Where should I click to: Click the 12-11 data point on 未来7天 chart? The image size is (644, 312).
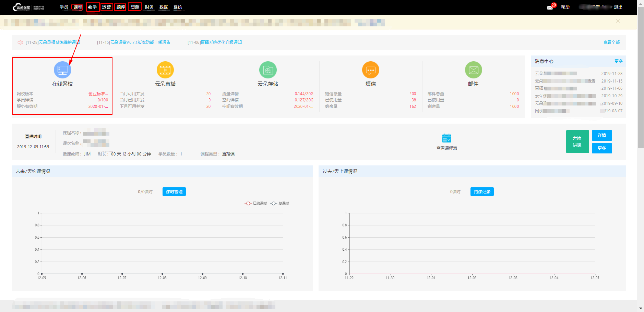(x=283, y=274)
